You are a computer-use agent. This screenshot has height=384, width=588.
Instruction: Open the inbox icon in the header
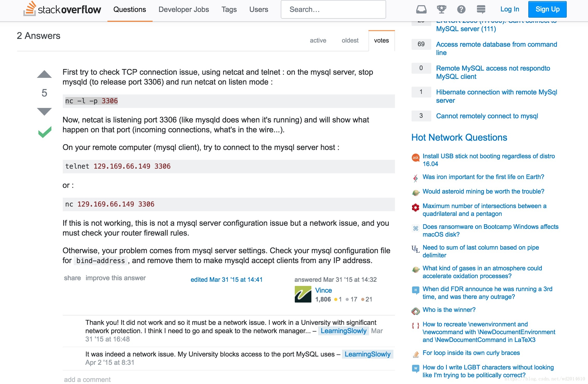click(421, 9)
